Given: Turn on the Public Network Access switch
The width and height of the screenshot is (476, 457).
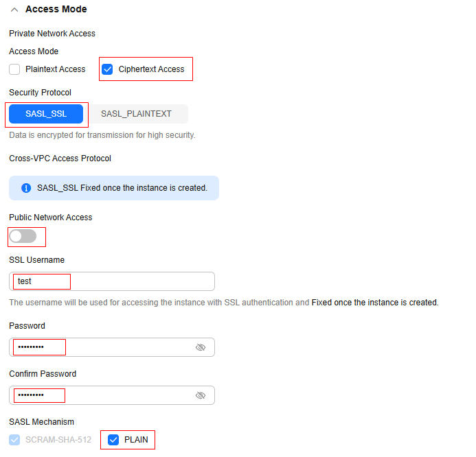Looking at the screenshot, I should pos(23,236).
